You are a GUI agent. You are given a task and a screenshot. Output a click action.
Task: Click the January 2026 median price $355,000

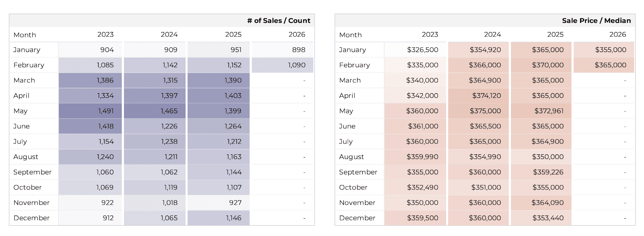610,50
